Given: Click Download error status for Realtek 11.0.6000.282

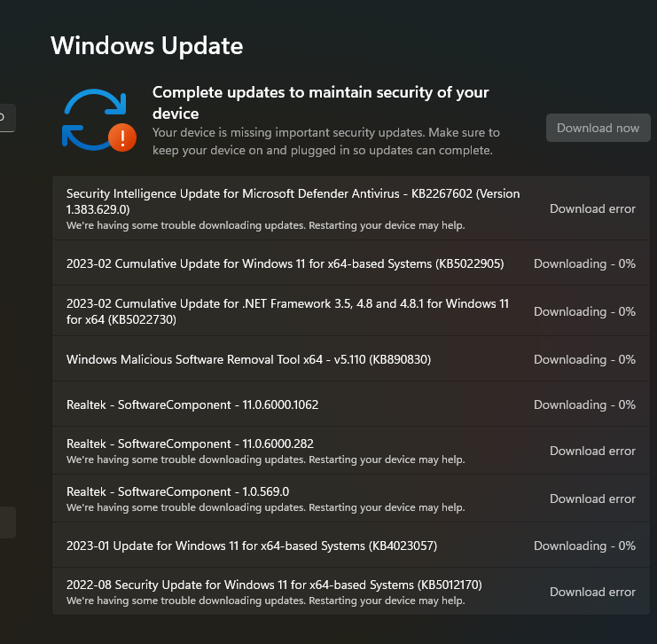Looking at the screenshot, I should (x=592, y=451).
